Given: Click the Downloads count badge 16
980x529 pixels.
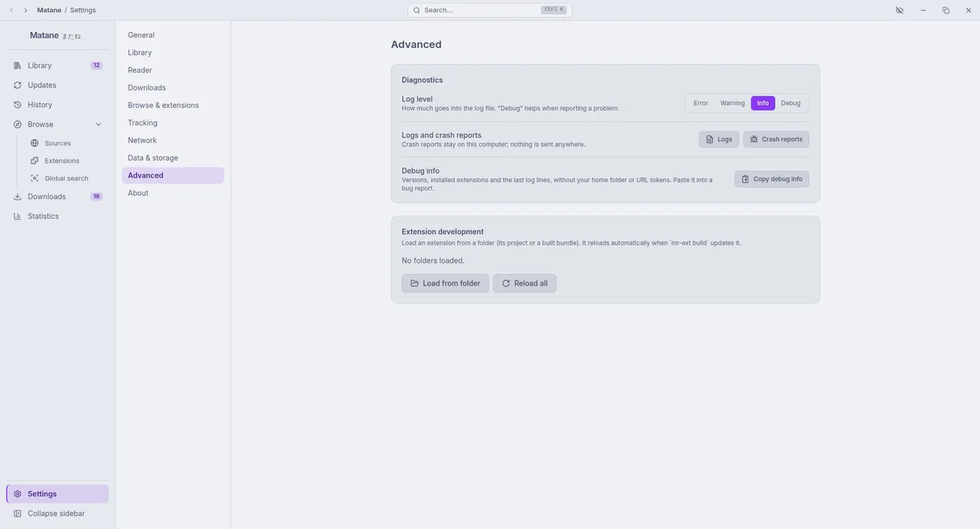Looking at the screenshot, I should point(96,197).
